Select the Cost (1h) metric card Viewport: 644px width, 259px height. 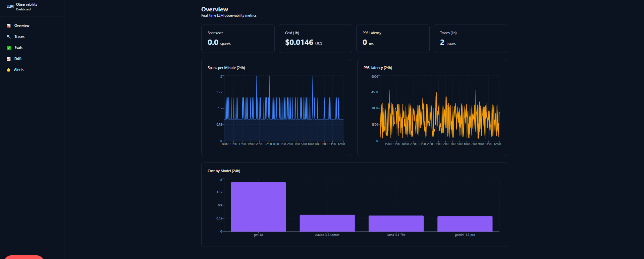click(x=315, y=39)
